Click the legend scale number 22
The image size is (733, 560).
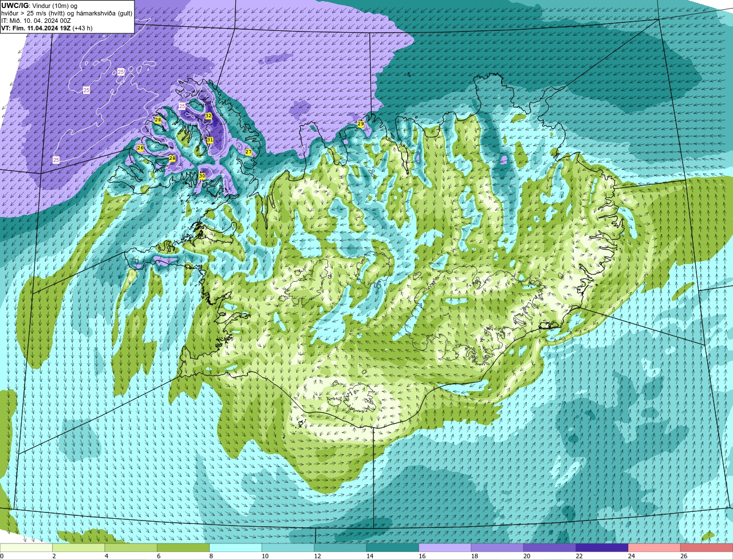(x=579, y=556)
